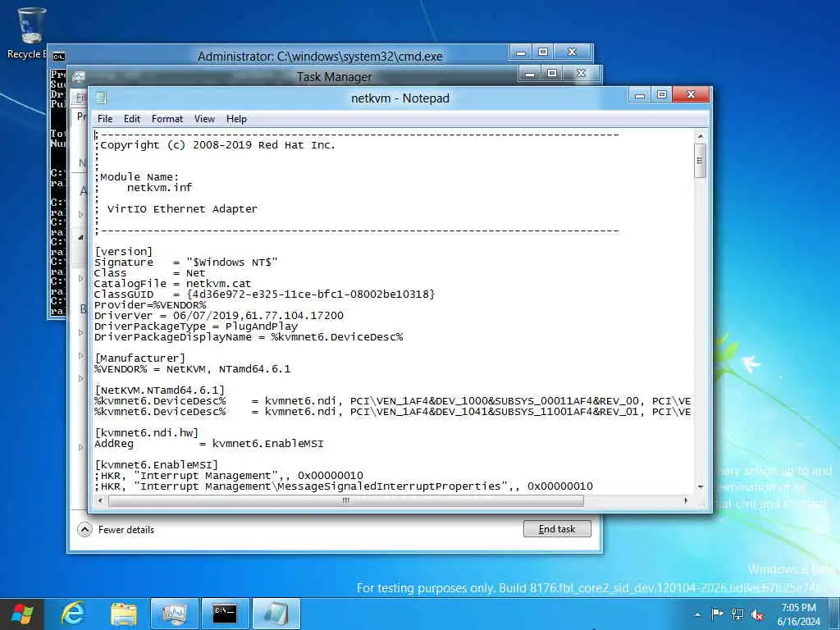
Task: Click the 'AddReg = kvmnet6.EnableMSI' line
Action: pyautogui.click(x=209, y=444)
